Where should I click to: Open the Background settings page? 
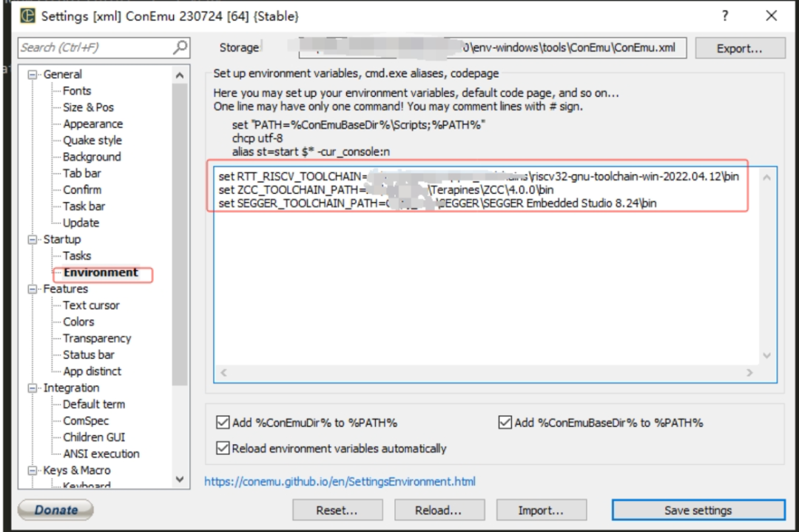pyautogui.click(x=92, y=157)
